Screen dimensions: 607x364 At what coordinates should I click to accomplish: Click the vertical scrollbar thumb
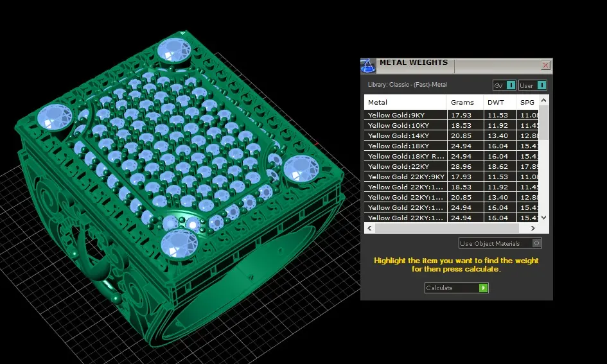[x=543, y=123]
